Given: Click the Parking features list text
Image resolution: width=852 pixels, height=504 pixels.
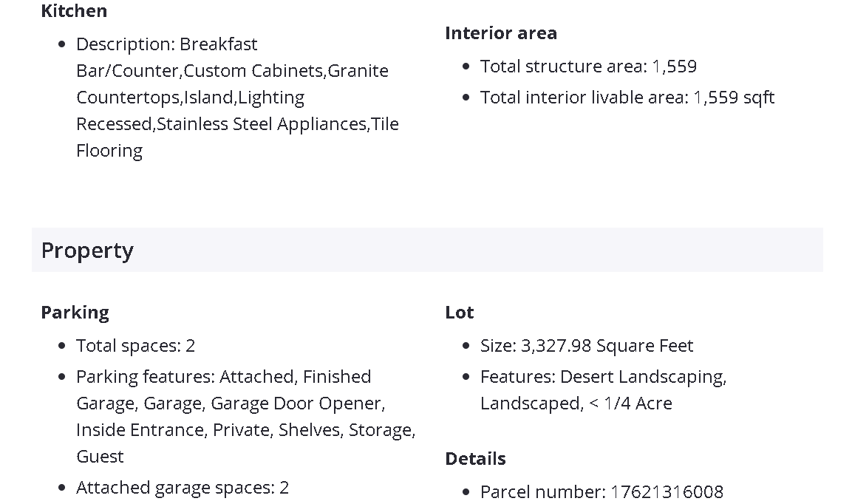Looking at the screenshot, I should [244, 403].
